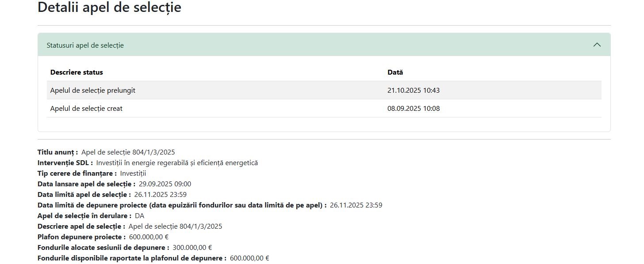Click the 'Data limită de depunere proiecte' label
The width and height of the screenshot is (644, 264).
182,205
